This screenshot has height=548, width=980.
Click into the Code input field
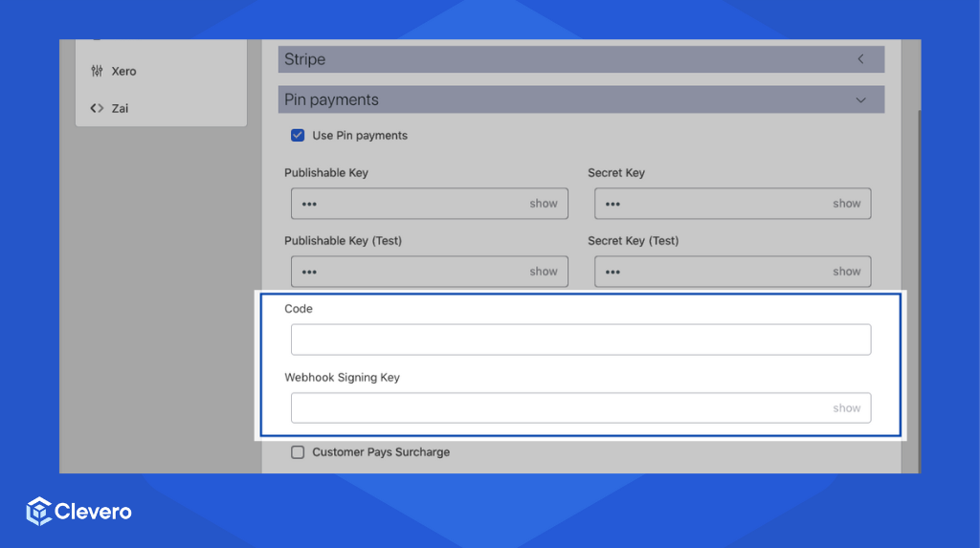581,340
